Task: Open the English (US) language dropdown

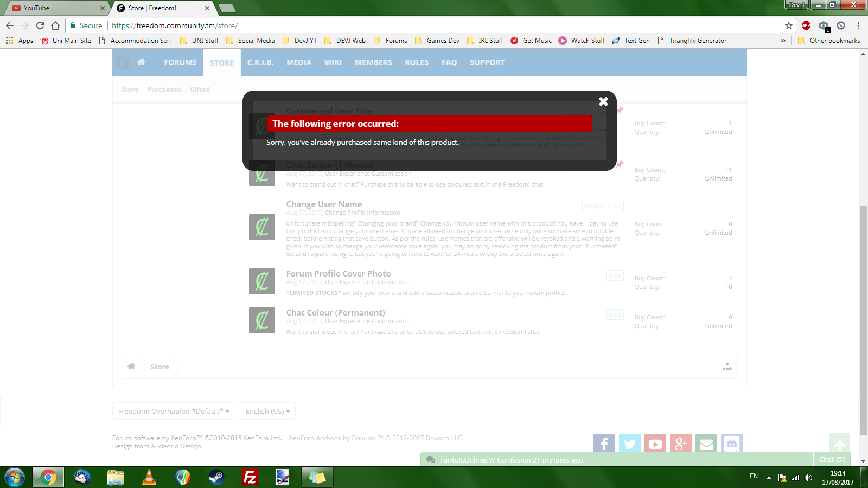Action: click(267, 411)
